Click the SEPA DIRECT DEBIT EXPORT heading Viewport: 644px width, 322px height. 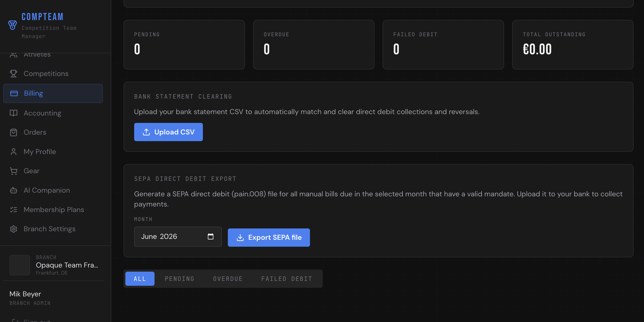click(x=185, y=179)
